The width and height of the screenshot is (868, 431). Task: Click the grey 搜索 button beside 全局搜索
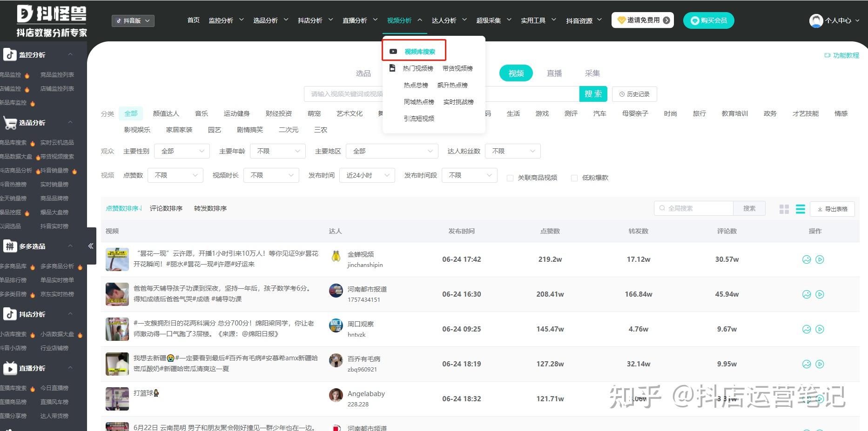coord(749,208)
